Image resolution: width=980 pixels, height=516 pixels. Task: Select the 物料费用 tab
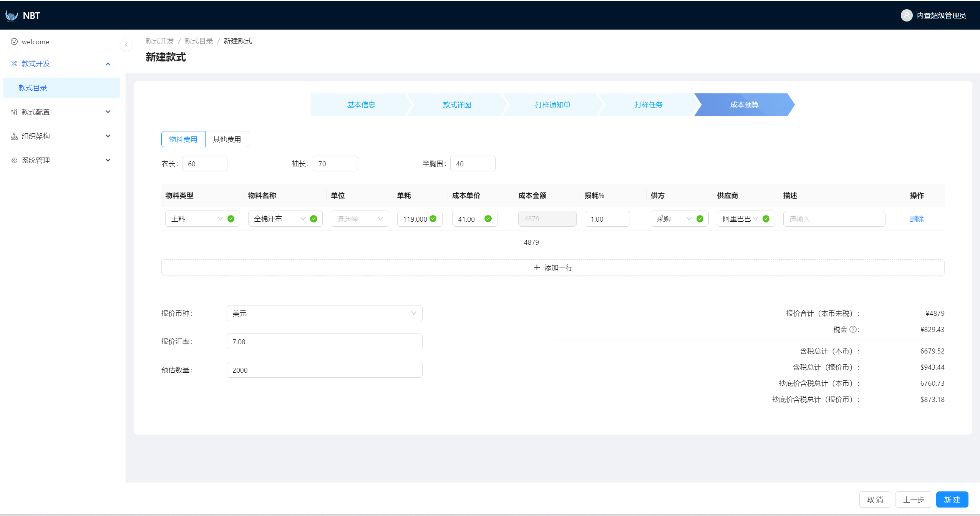tap(183, 139)
